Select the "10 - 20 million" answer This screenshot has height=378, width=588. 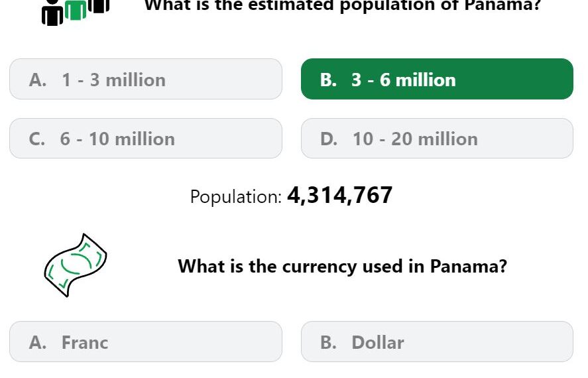[437, 139]
